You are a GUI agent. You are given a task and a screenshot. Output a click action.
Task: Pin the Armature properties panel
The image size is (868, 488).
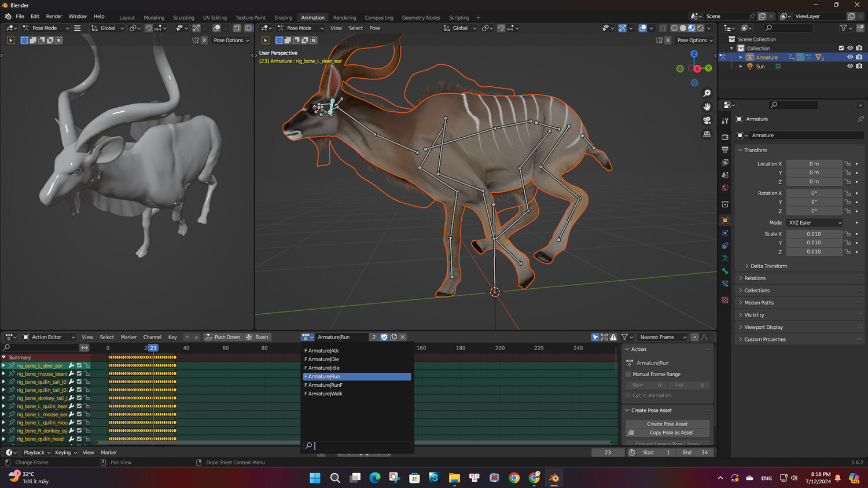[x=860, y=119]
